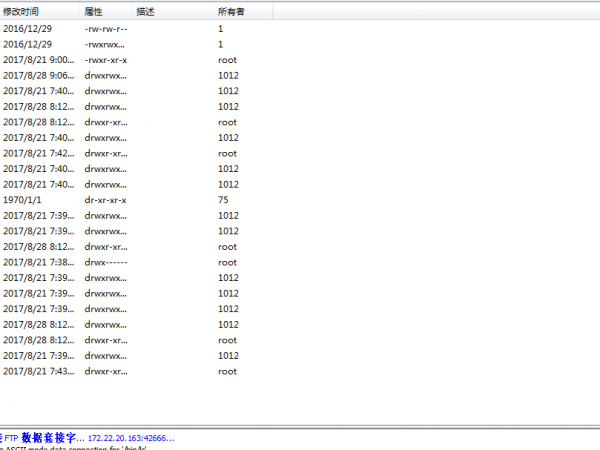Click the dr-xr-xr-x attribute cell
The image size is (600, 450).
pos(105,200)
